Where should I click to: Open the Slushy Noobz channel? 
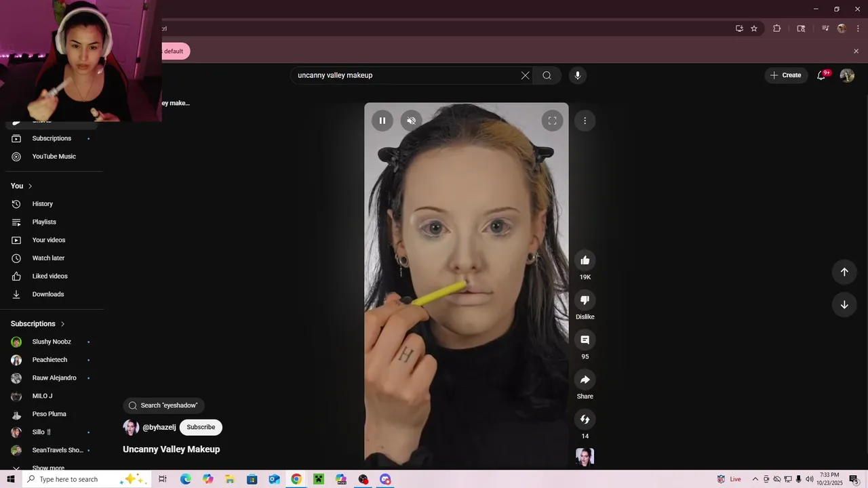pos(52,342)
